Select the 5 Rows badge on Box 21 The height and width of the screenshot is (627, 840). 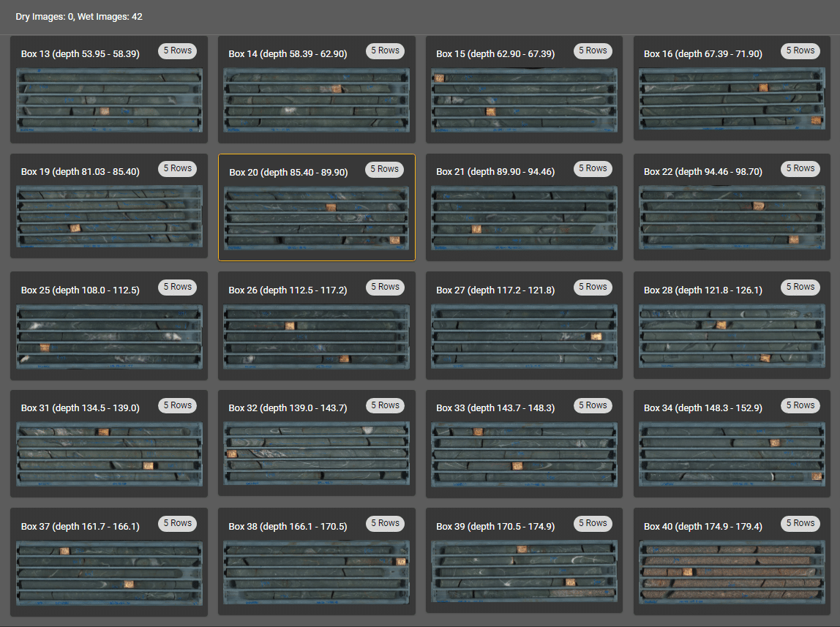(x=593, y=169)
